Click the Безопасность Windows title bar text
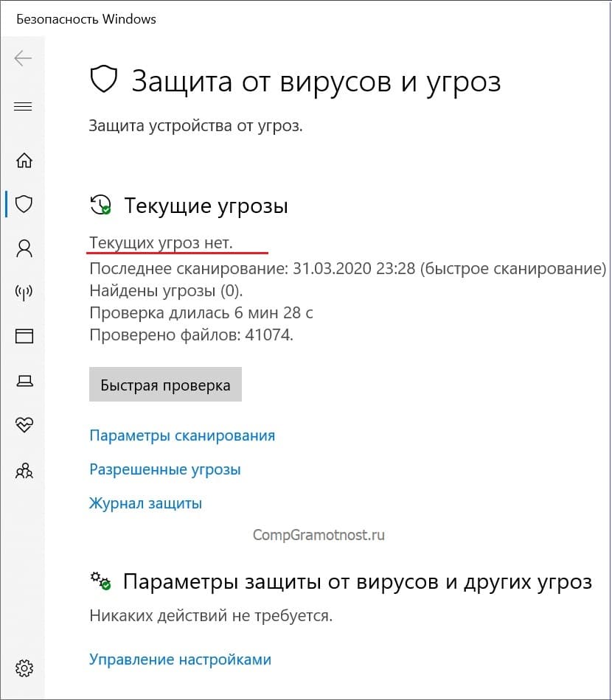 click(x=86, y=19)
